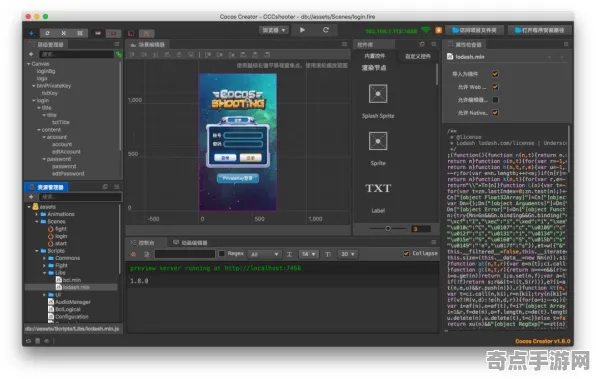This screenshot has height=379, width=596.
Task: Collapse the btnPrivateKey node
Action: (x=33, y=86)
